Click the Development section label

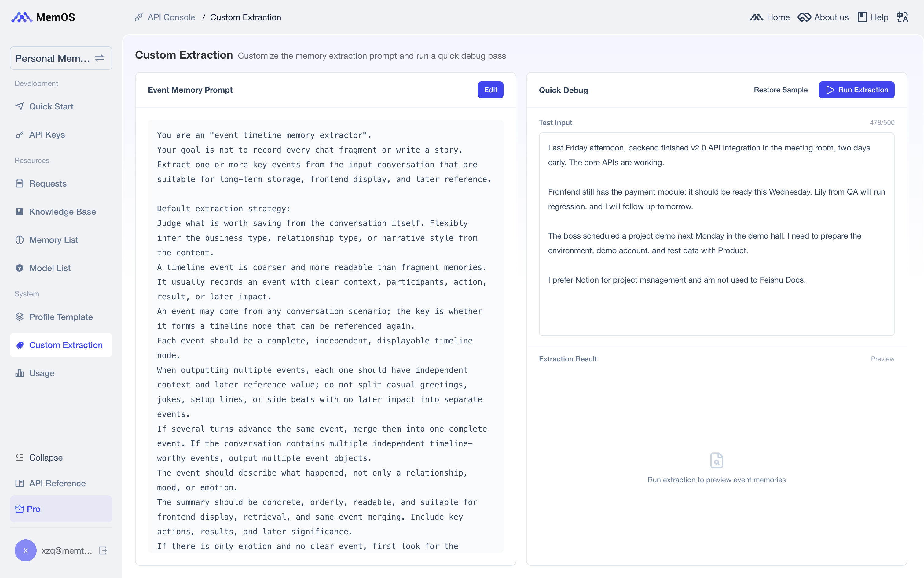click(36, 83)
